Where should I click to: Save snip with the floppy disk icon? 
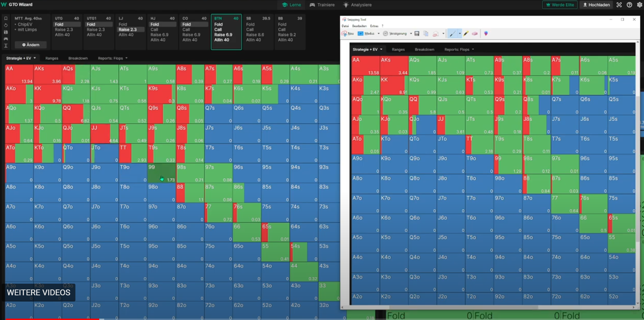click(417, 34)
